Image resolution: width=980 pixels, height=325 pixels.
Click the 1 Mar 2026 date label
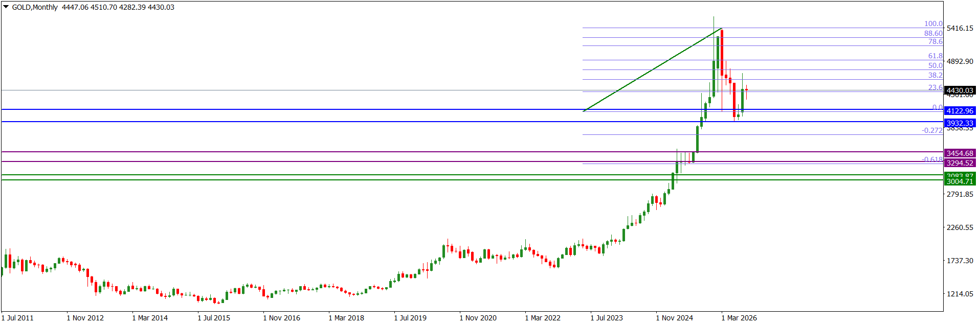(x=739, y=318)
